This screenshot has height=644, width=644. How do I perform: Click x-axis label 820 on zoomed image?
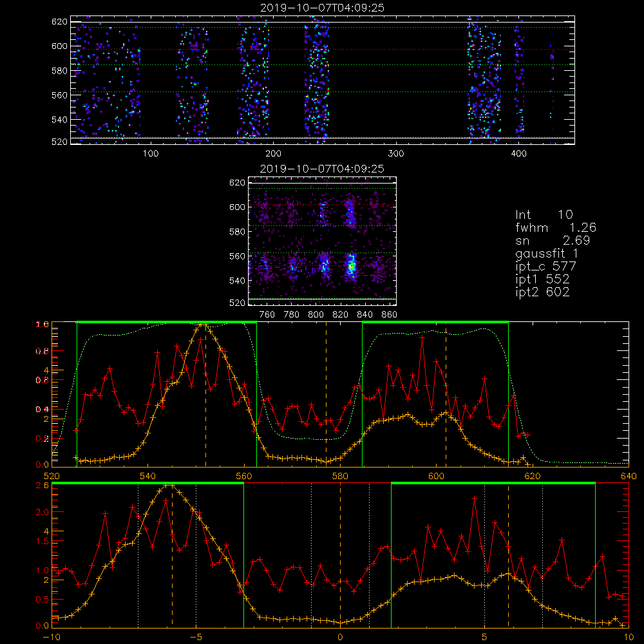[341, 315]
